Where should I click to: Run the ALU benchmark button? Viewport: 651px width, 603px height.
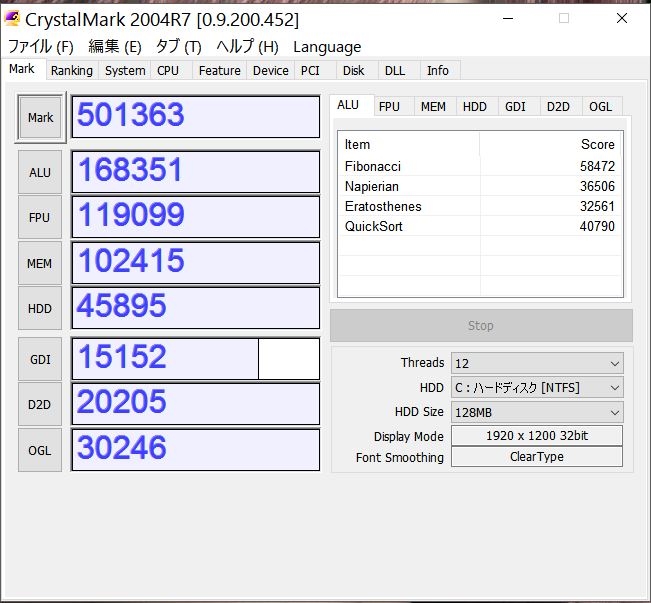[40, 172]
